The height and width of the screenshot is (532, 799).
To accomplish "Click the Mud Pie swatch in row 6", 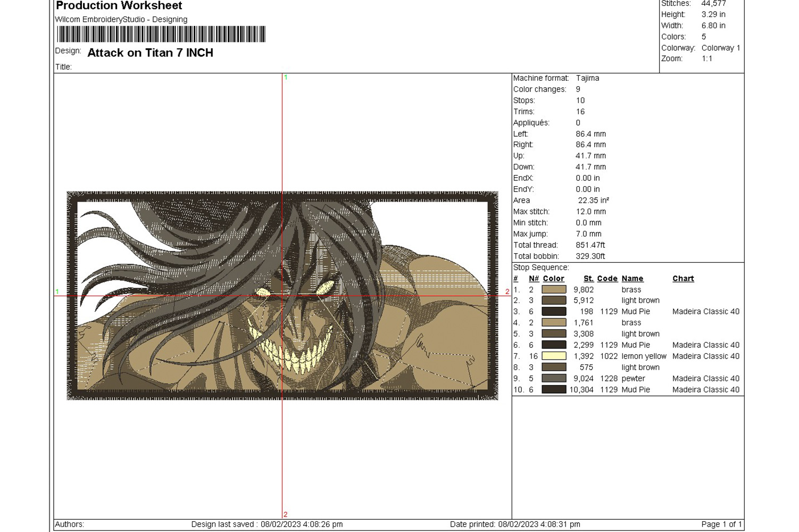I will tap(554, 345).
